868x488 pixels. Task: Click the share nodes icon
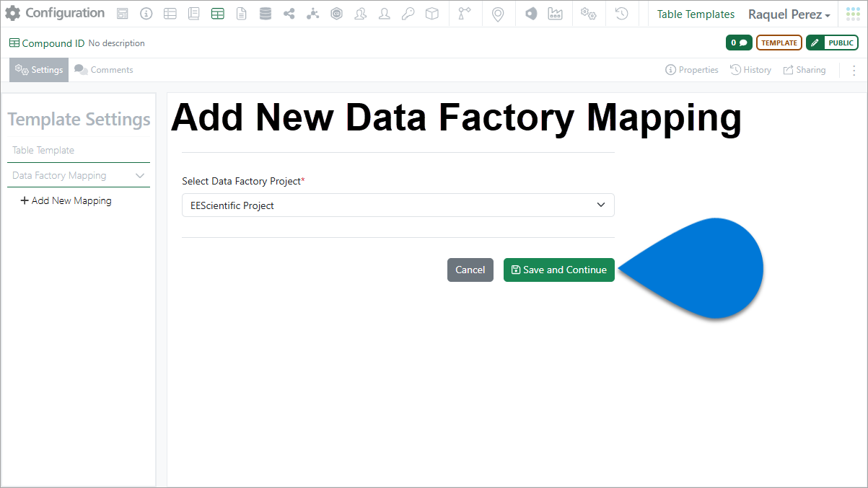[x=289, y=14]
